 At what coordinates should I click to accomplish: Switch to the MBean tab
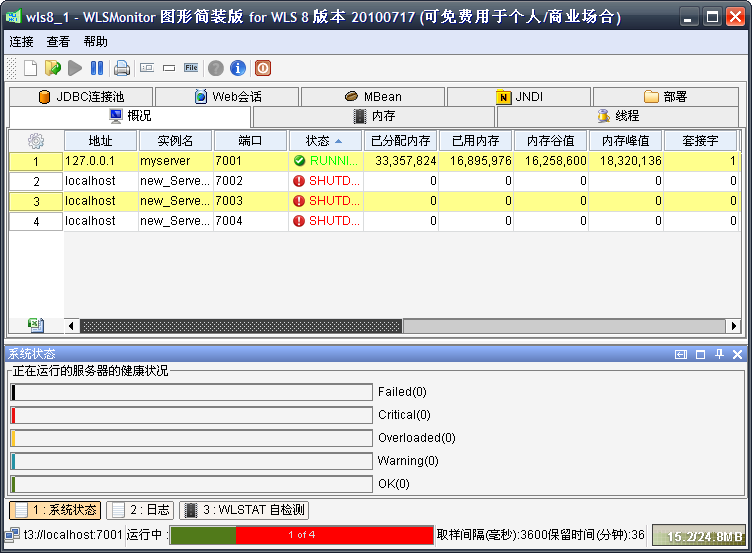click(x=373, y=96)
